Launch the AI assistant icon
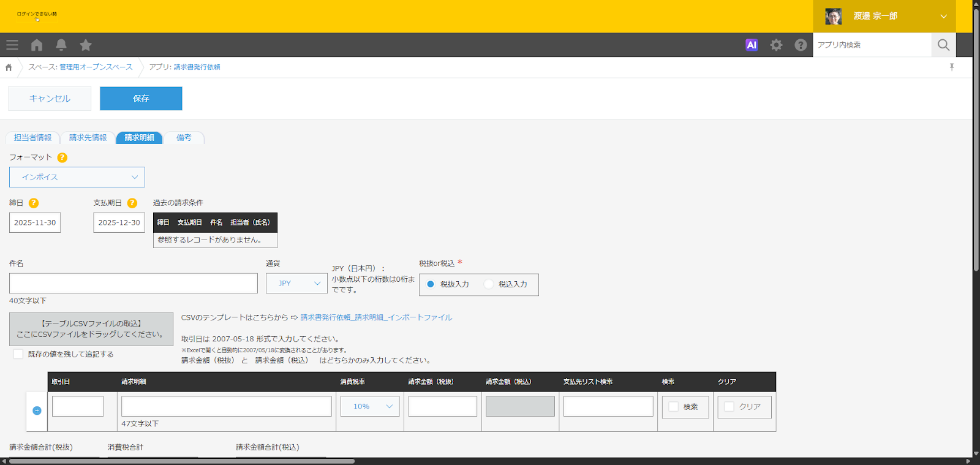This screenshot has height=465, width=980. coord(752,45)
